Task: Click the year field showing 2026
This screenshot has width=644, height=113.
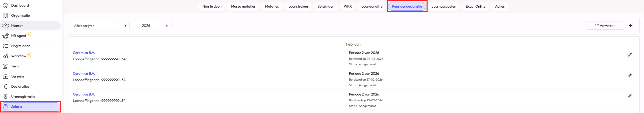Action: click(x=146, y=26)
